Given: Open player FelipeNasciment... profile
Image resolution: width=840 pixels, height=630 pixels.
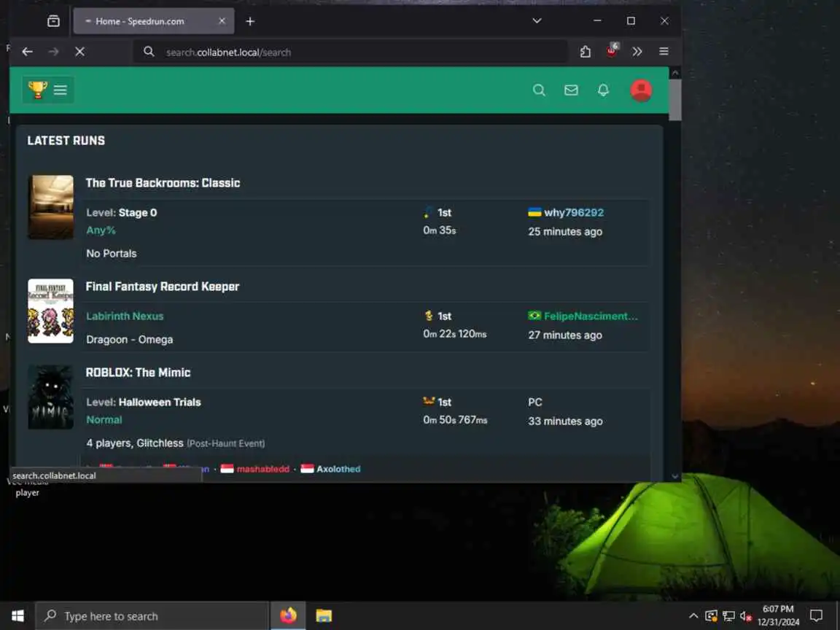Looking at the screenshot, I should tap(591, 316).
